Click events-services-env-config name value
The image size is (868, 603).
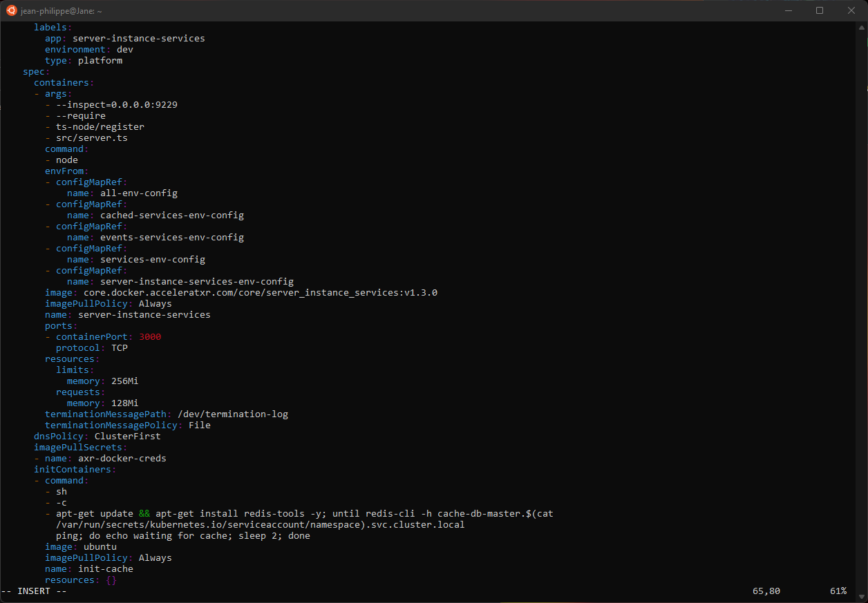172,238
